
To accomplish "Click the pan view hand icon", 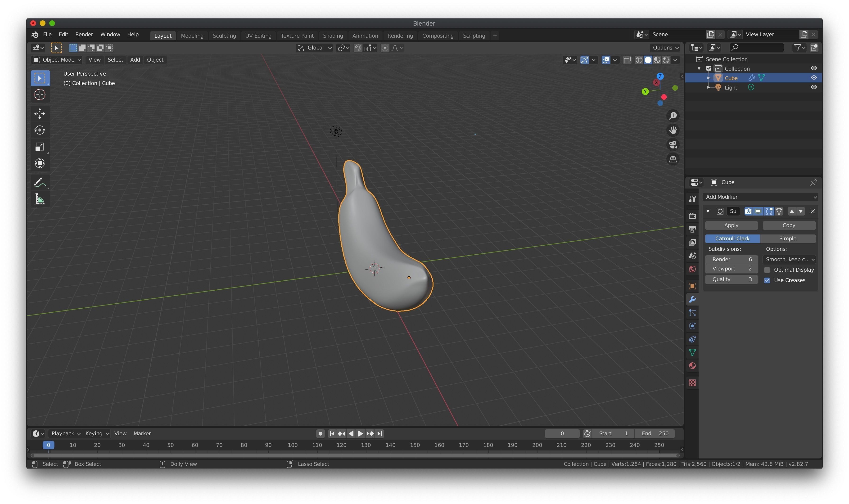I will point(673,130).
